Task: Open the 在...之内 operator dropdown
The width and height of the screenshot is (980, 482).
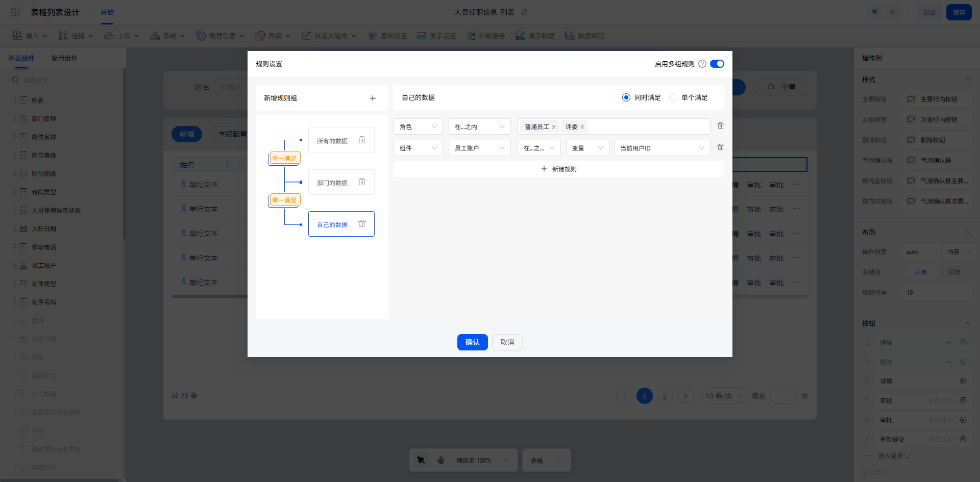Action: click(479, 126)
